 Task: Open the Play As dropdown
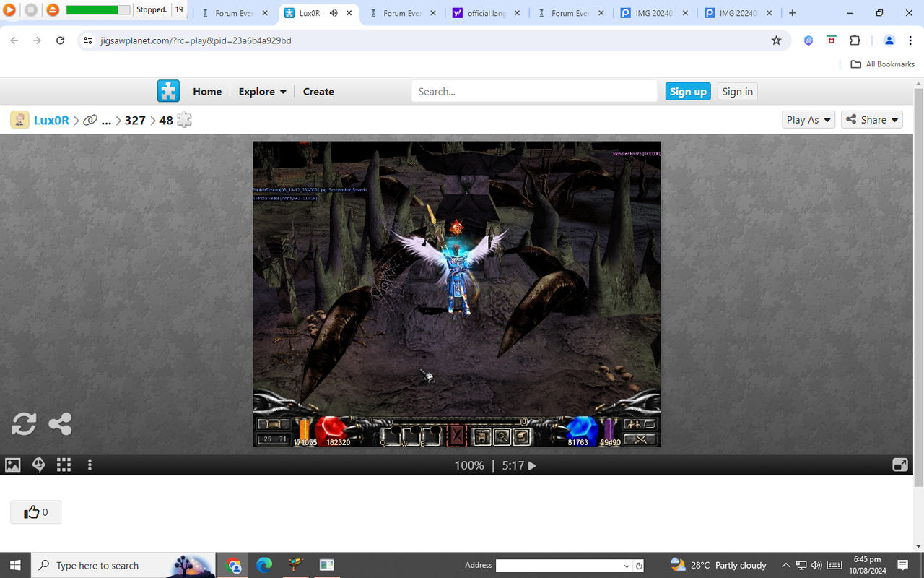[x=808, y=120]
